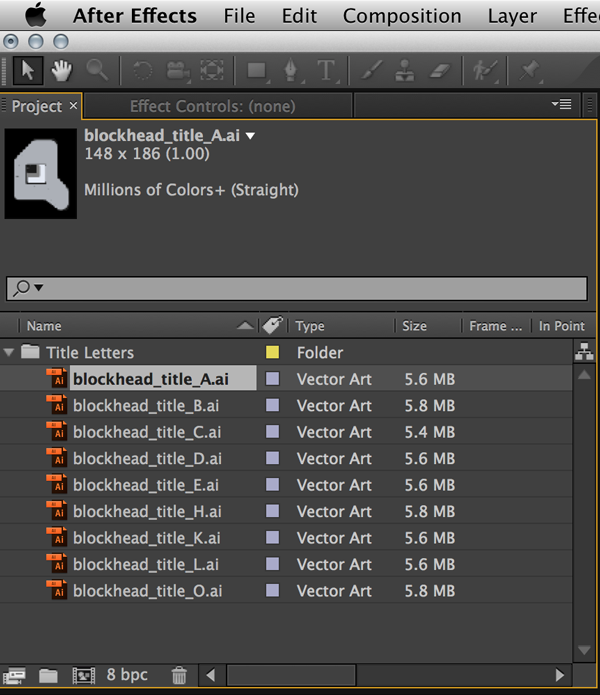Select the Hand tool
600x695 pixels.
[62, 70]
